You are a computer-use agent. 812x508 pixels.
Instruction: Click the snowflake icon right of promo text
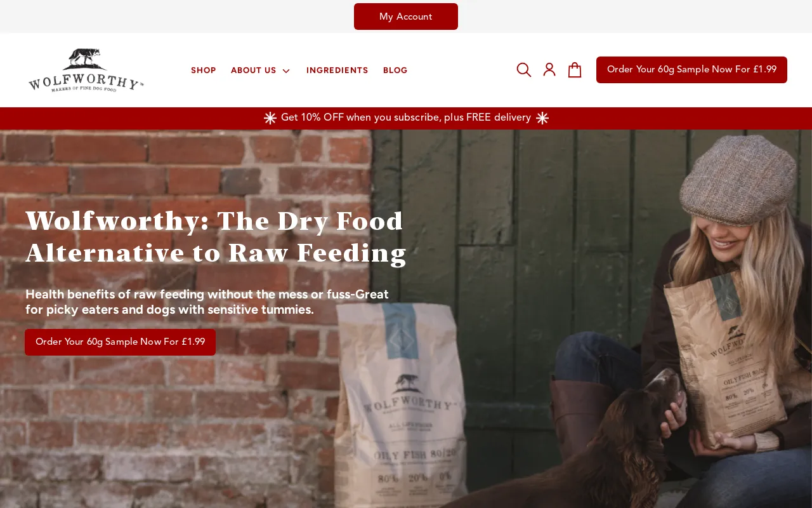[542, 118]
